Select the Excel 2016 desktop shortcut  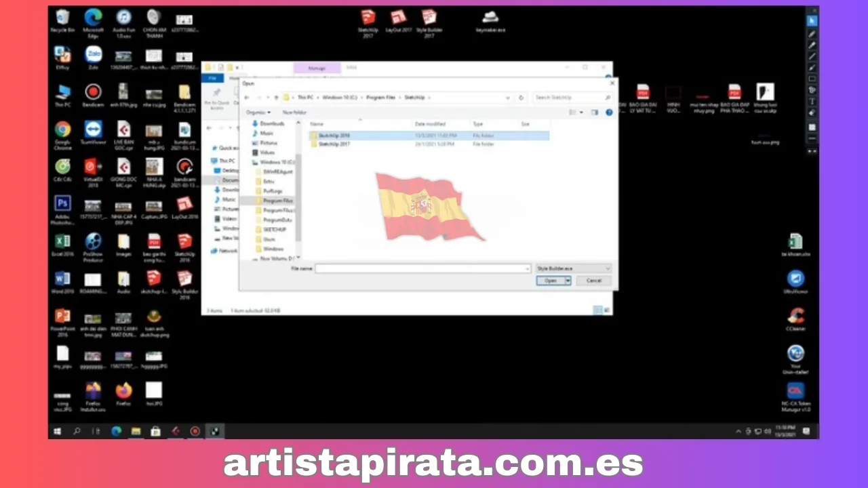tap(63, 245)
